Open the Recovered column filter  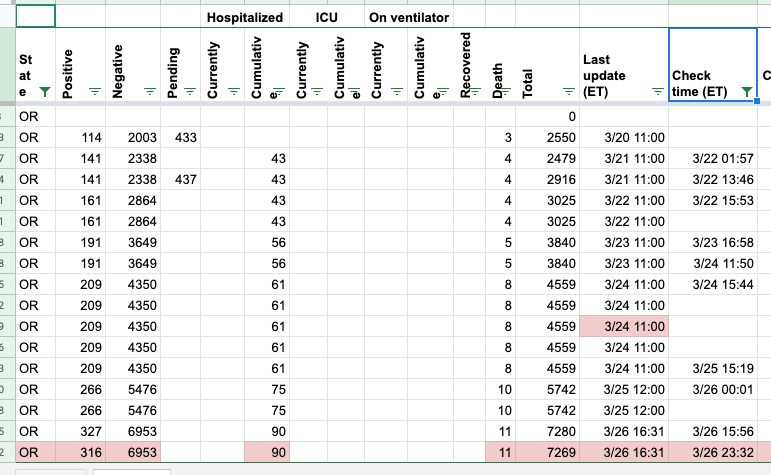click(x=475, y=91)
